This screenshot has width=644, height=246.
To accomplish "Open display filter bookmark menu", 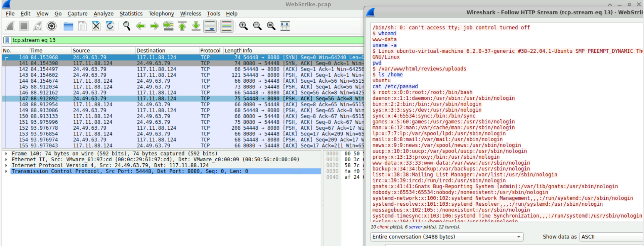I will click(x=7, y=40).
